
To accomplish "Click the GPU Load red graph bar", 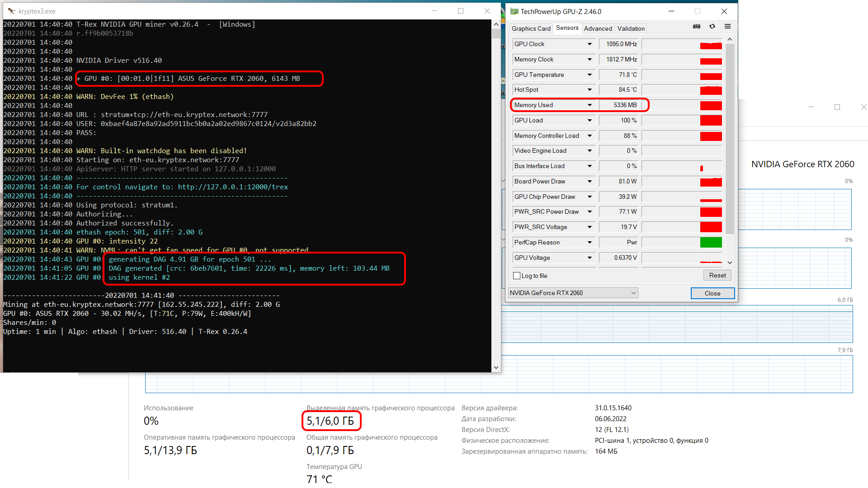I will 711,120.
